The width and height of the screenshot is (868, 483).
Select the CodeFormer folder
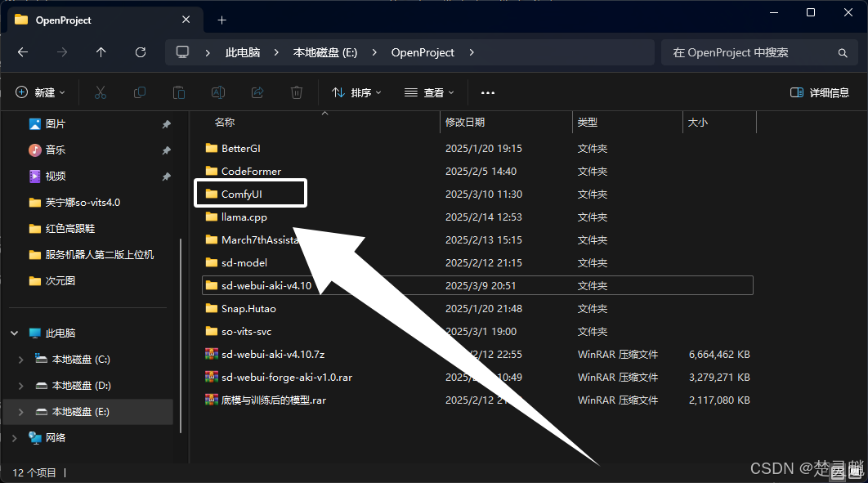click(x=251, y=171)
